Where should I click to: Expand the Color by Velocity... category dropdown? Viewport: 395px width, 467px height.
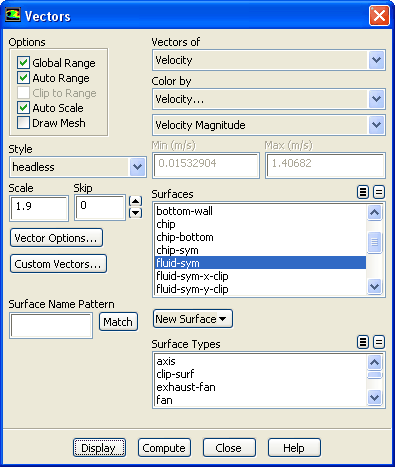tap(377, 99)
